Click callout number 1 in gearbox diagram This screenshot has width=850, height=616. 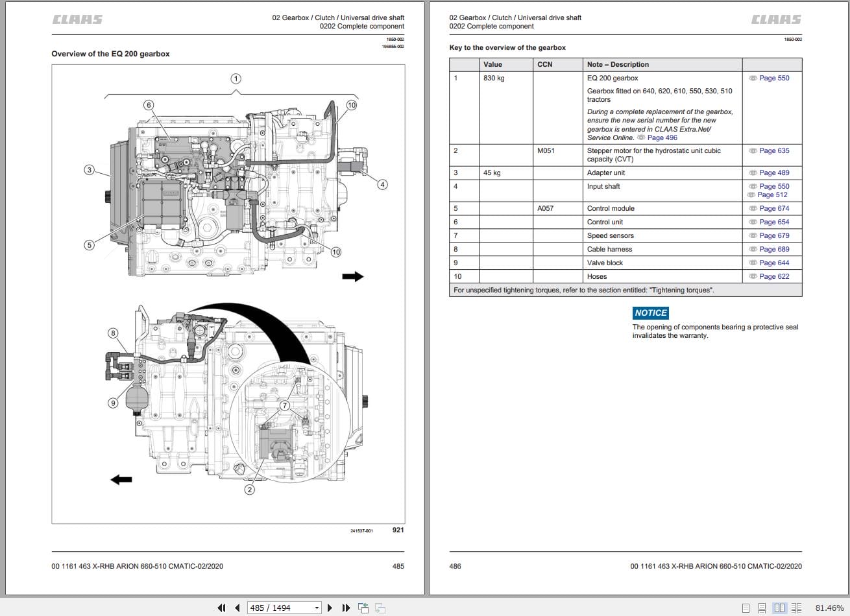point(236,78)
